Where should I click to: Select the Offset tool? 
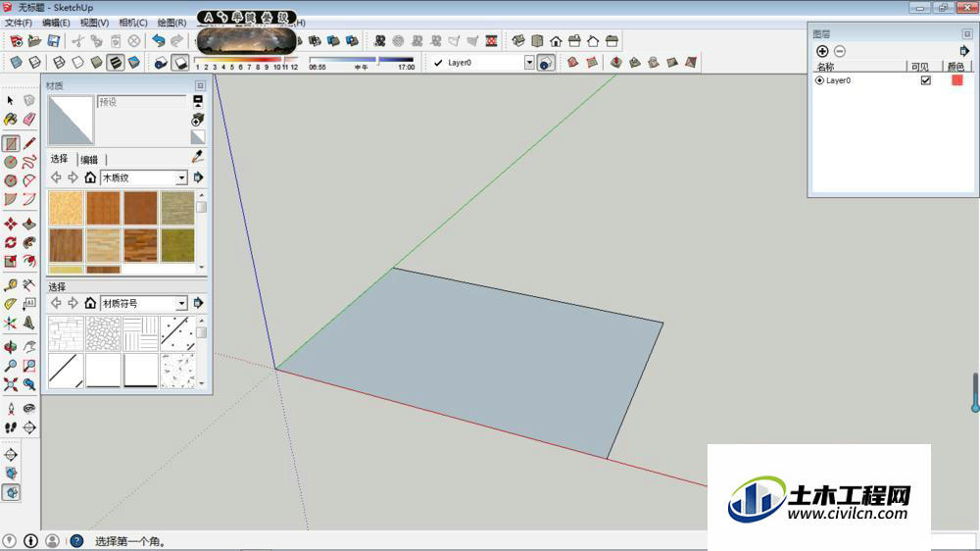pyautogui.click(x=29, y=262)
